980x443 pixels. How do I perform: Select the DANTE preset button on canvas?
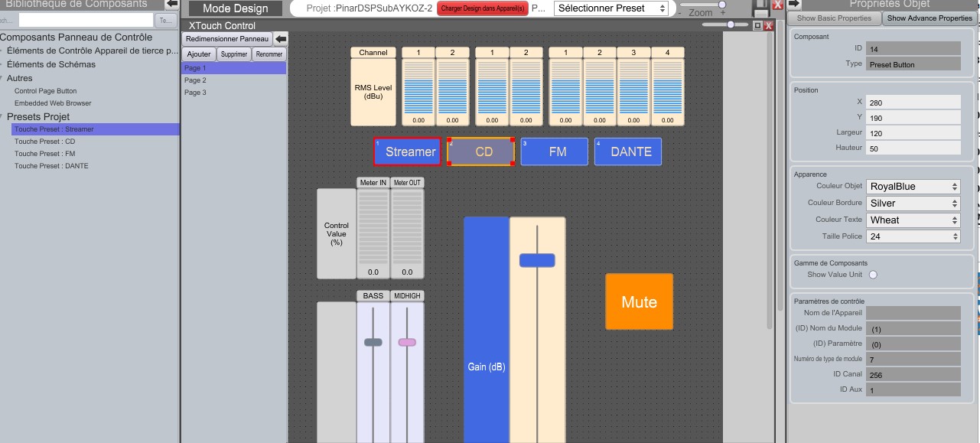628,151
